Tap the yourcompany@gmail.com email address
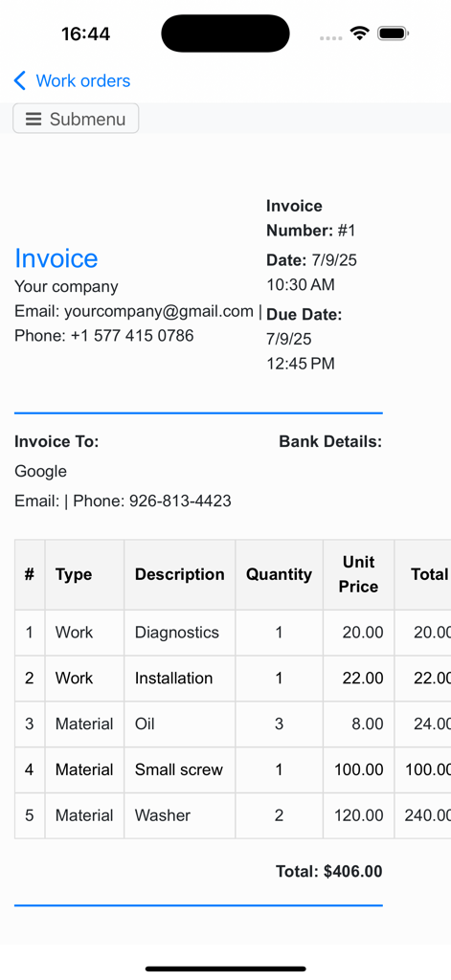Viewport: 451px width, 980px height. [x=159, y=311]
